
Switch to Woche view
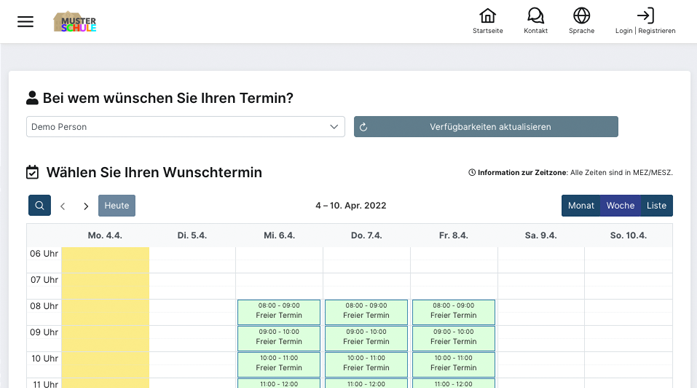point(620,205)
